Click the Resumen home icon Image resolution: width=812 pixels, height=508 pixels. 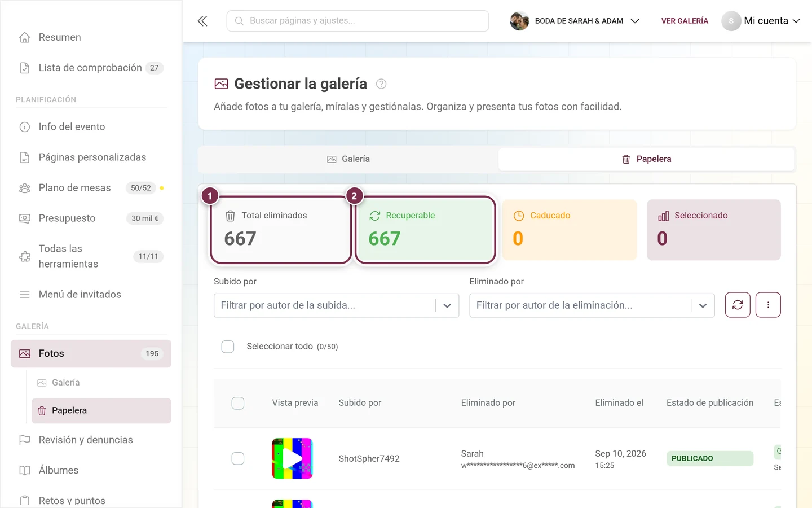coord(25,37)
